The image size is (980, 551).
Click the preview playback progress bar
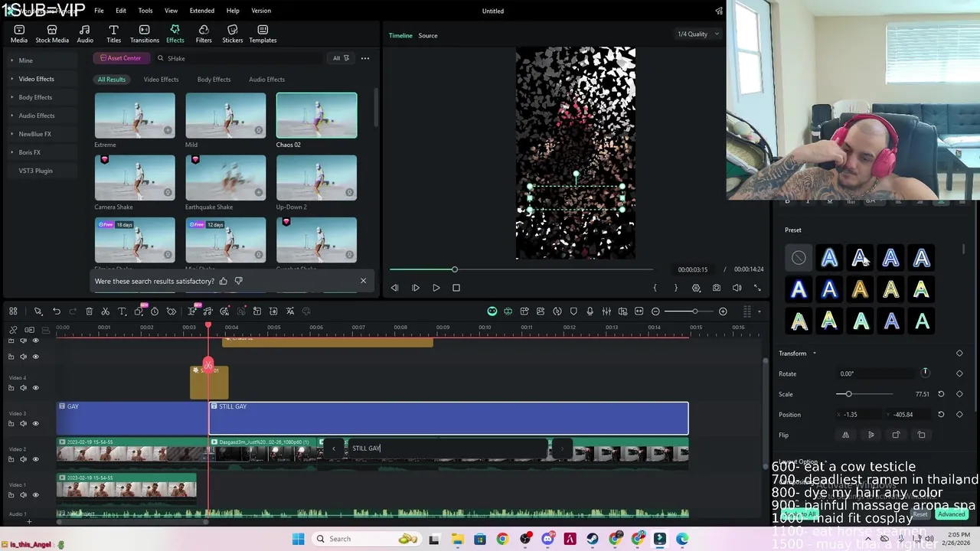click(521, 269)
